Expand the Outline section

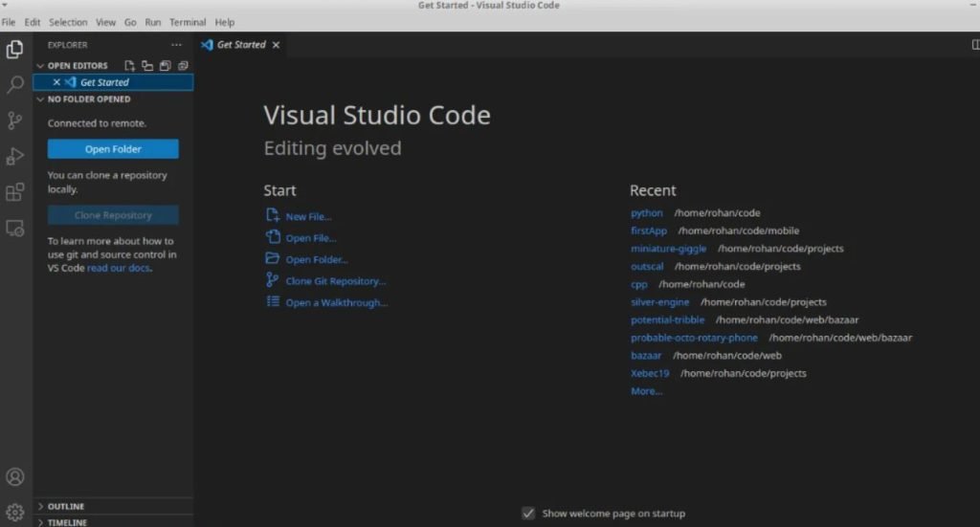pos(40,506)
